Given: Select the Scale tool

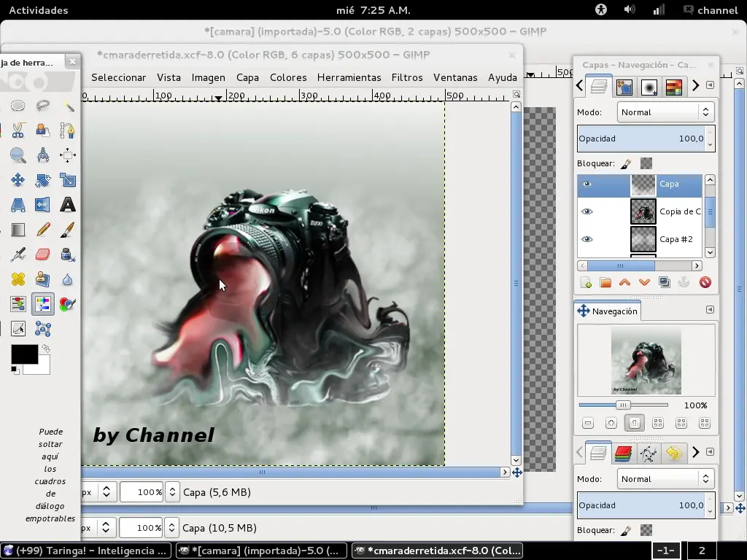Looking at the screenshot, I should point(68,179).
